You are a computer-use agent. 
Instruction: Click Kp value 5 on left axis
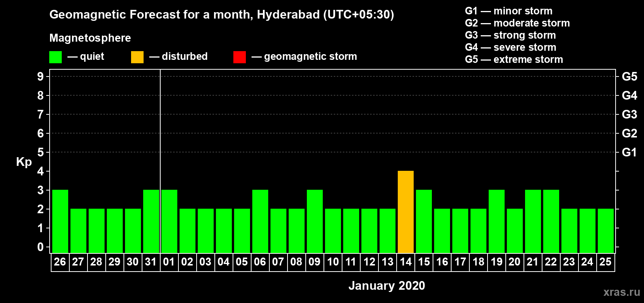pyautogui.click(x=41, y=152)
